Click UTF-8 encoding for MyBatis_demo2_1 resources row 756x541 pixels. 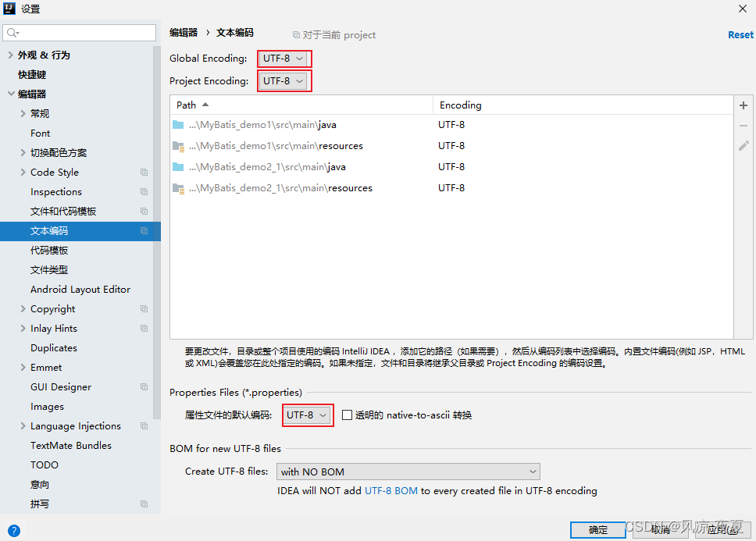click(x=451, y=188)
